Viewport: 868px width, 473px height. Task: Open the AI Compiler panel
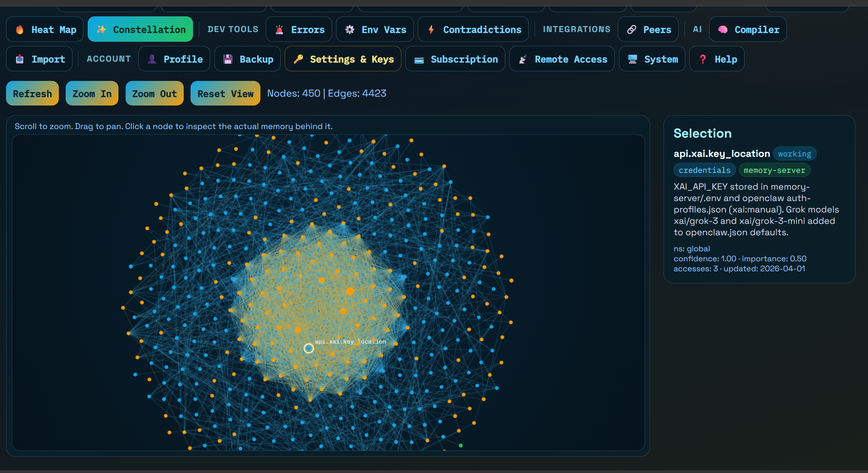tap(748, 29)
